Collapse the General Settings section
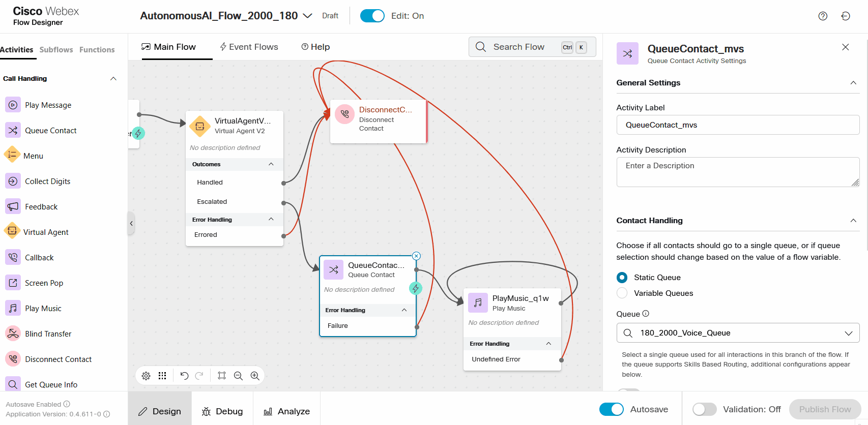868x425 pixels. (853, 83)
